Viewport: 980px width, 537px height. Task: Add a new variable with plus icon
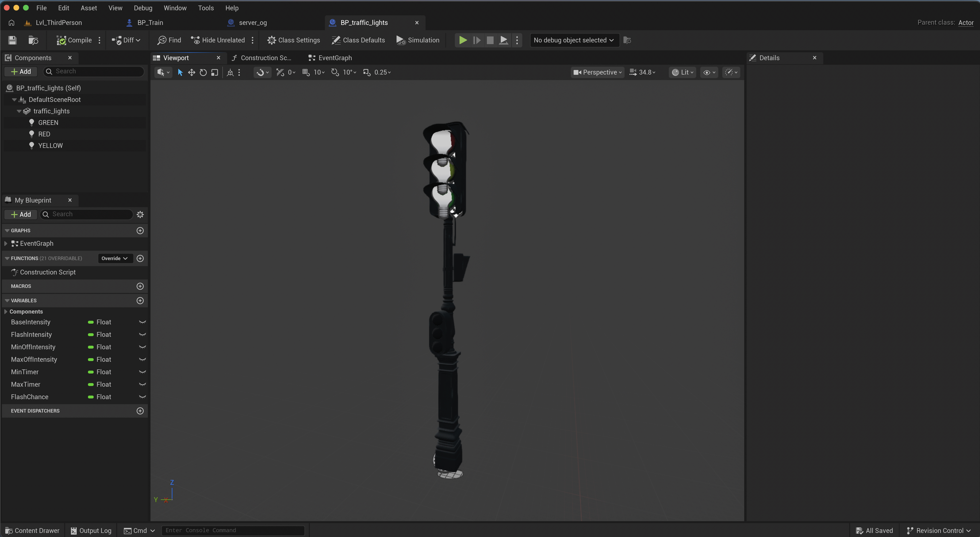tap(140, 301)
